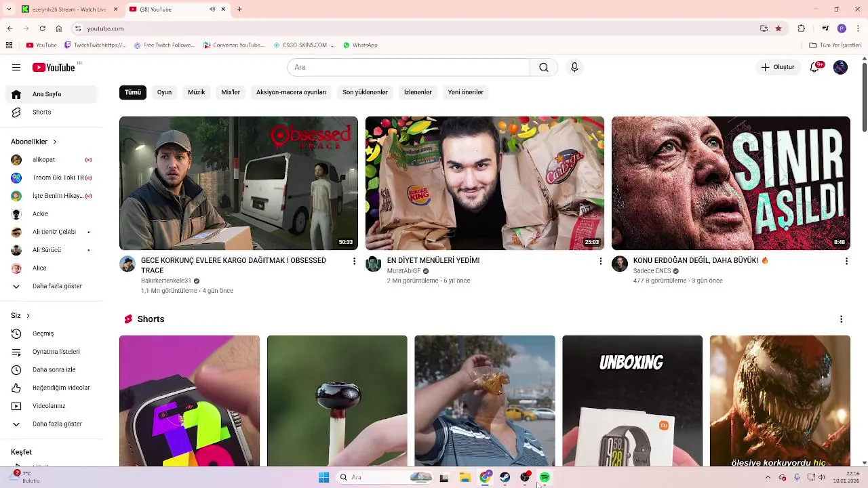This screenshot has width=868, height=488.
Task: Open the browser home page button
Action: 59,28
